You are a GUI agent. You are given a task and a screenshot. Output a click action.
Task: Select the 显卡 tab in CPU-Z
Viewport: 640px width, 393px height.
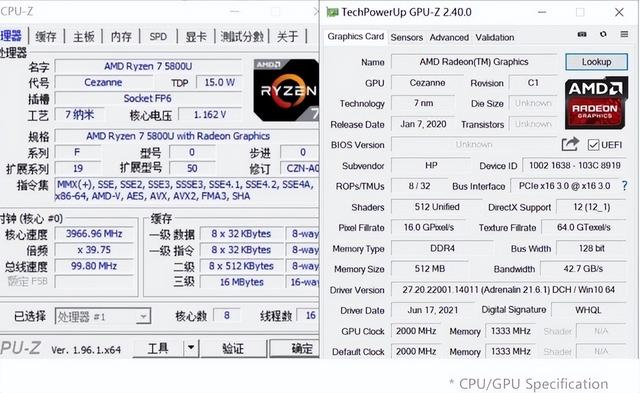click(x=196, y=37)
